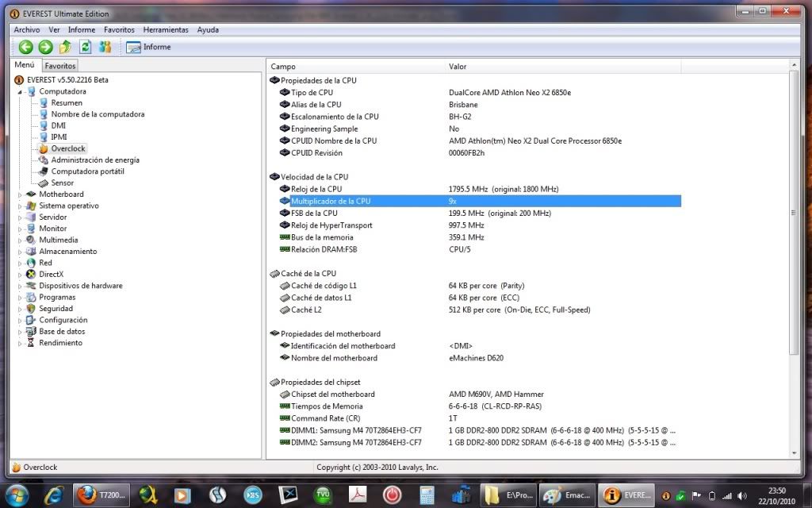The image size is (812, 508).
Task: Expand the Multimedia tree node
Action: (20, 240)
